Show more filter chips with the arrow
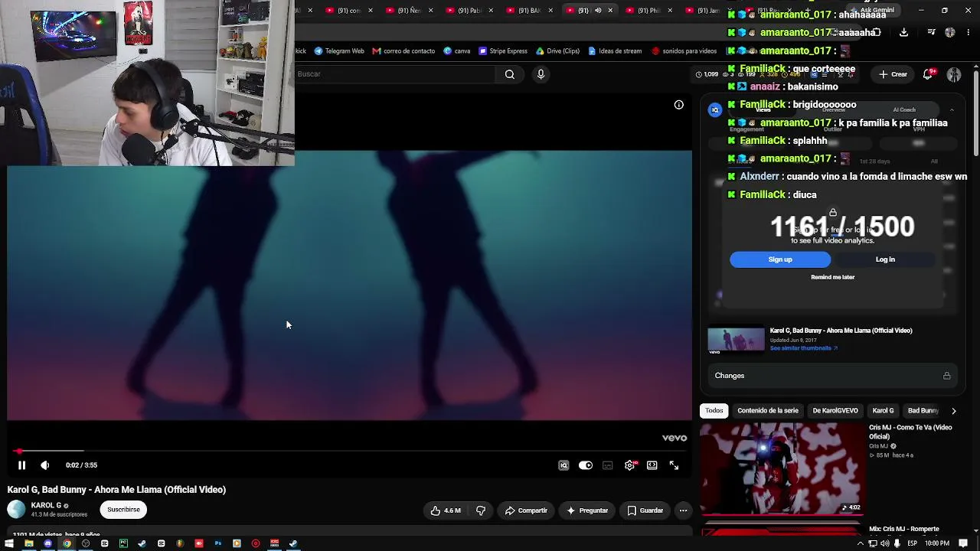The height and width of the screenshot is (551, 980). click(x=953, y=411)
